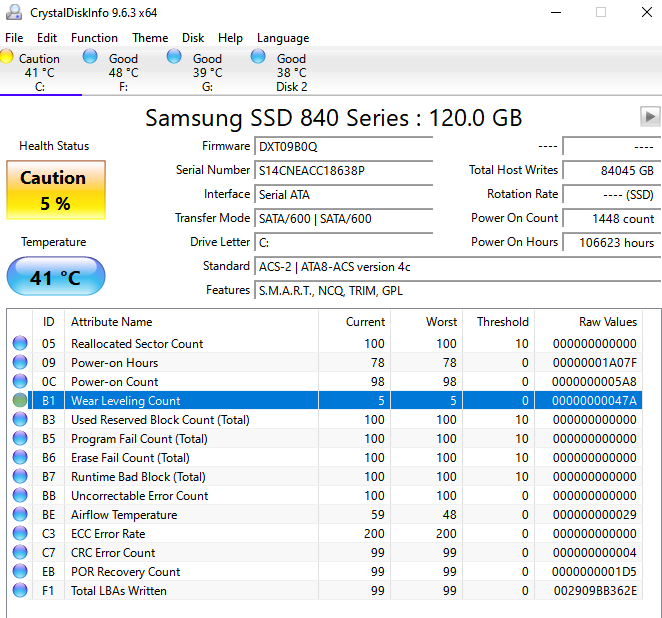The height and width of the screenshot is (618, 662).
Task: Click status orb for Power-on Count row
Action: click(20, 381)
